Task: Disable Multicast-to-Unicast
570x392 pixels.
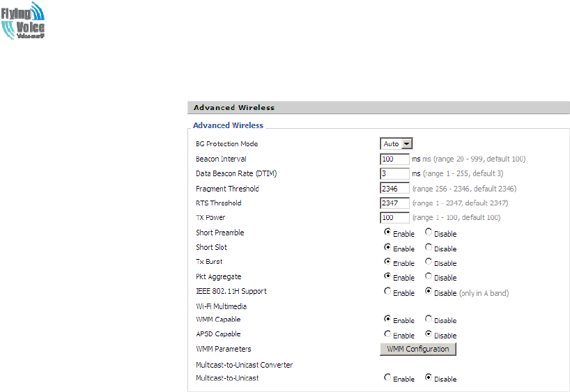Action: click(429, 377)
